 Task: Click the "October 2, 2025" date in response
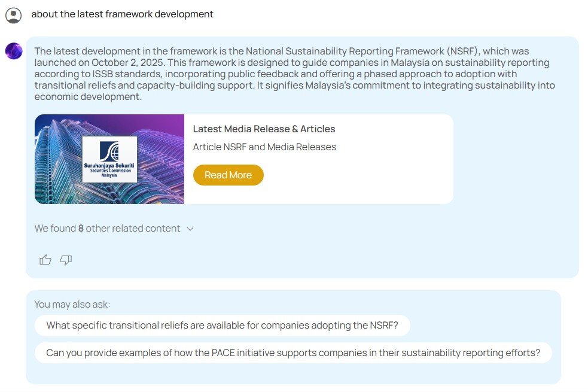pyautogui.click(x=117, y=63)
